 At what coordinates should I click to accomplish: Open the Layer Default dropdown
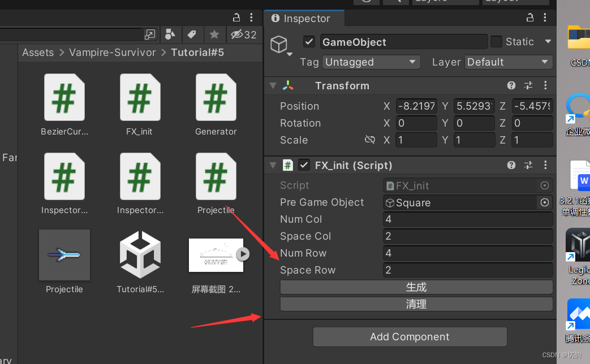coord(507,62)
